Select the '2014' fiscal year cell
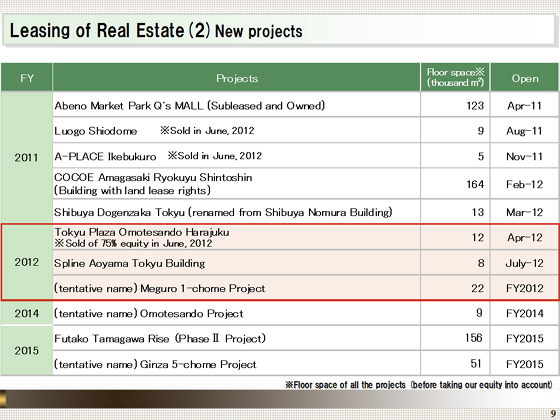Viewport: 560px width, 420px height. (26, 313)
